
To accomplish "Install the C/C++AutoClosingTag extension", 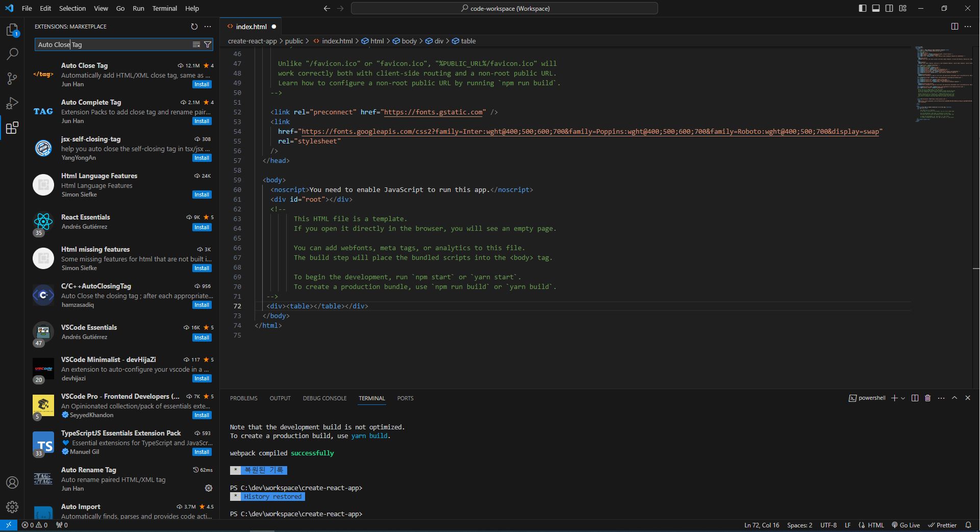I will tap(202, 305).
